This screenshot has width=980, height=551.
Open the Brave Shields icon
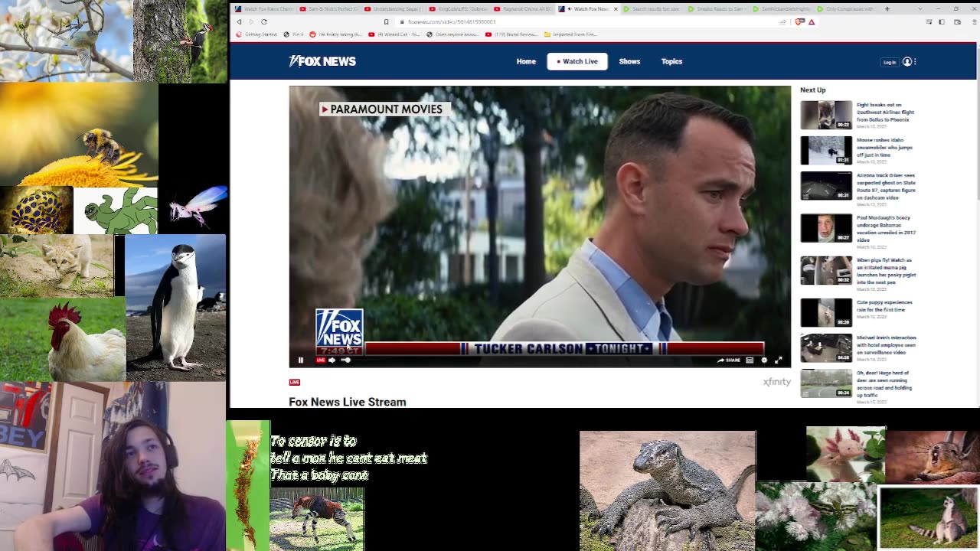800,21
